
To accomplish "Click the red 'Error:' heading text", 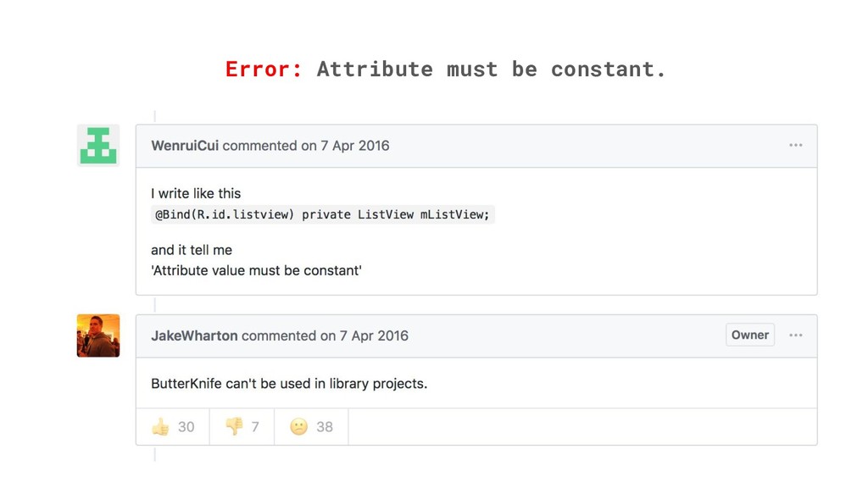I will [x=264, y=69].
